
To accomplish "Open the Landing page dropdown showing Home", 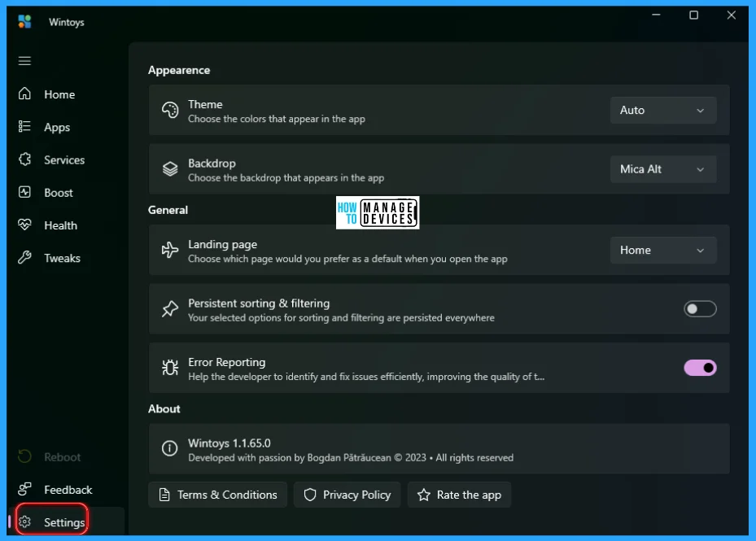I will (663, 250).
